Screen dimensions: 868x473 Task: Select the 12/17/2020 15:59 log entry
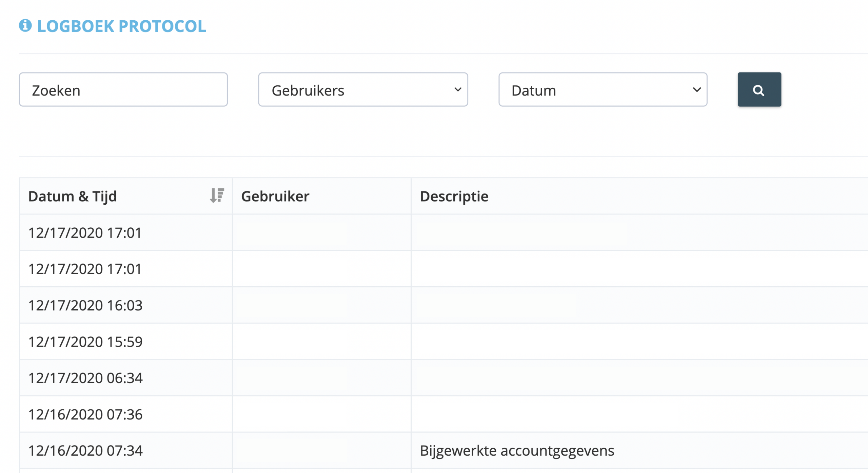pos(443,342)
